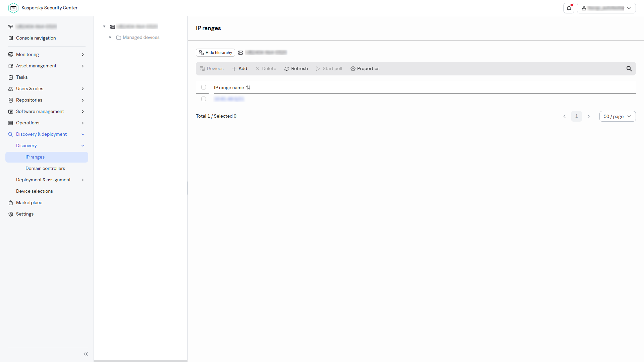
Task: Sort by IP range name arrows icon
Action: 248,87
